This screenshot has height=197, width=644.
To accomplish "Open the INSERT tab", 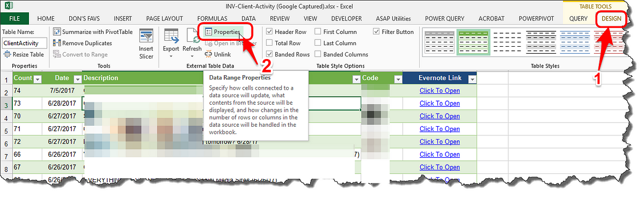I will point(123,18).
